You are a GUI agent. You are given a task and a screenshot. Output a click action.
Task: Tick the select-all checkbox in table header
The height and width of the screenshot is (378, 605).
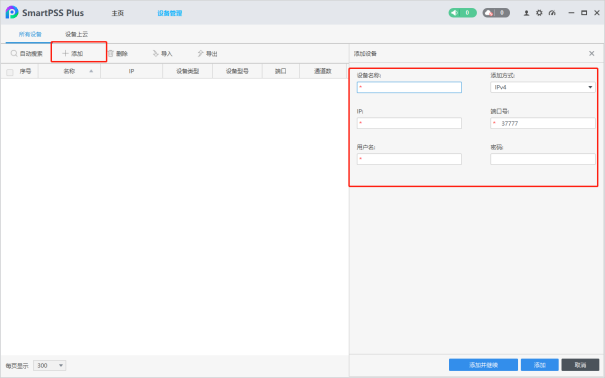click(x=10, y=72)
